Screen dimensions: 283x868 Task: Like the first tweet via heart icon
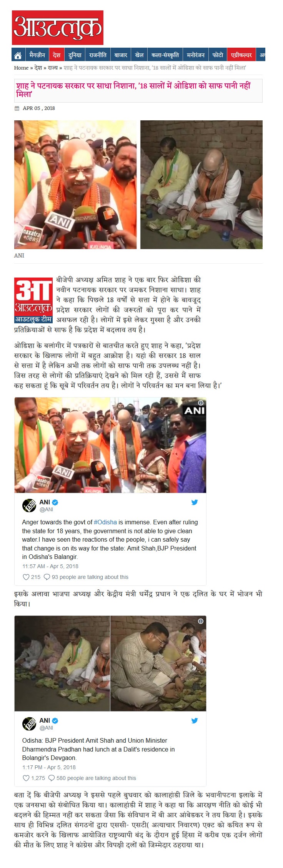click(26, 577)
